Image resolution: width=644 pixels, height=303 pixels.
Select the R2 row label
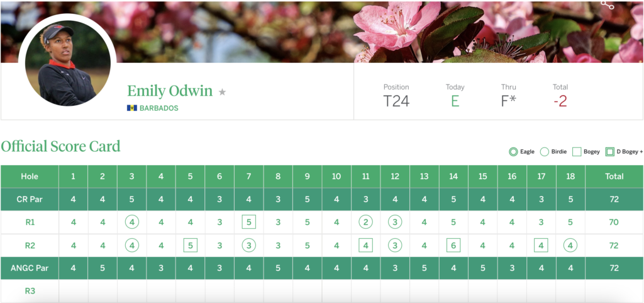[30, 245]
